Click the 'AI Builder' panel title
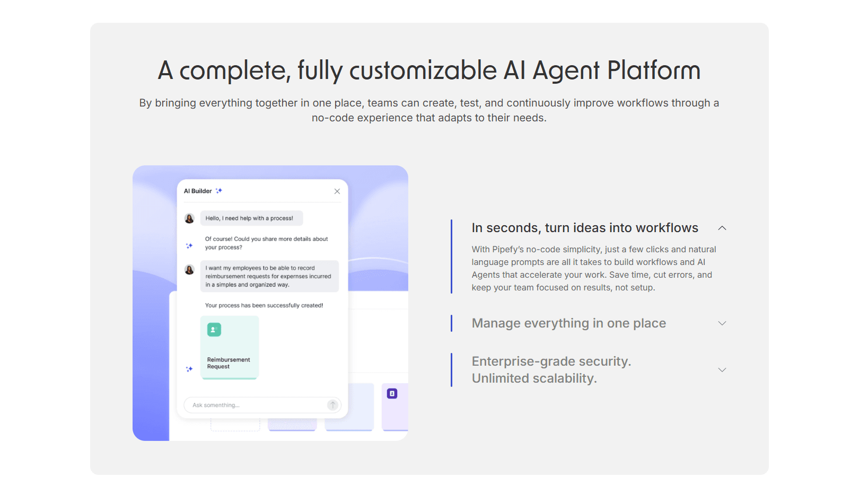859x504 pixels. click(x=198, y=191)
